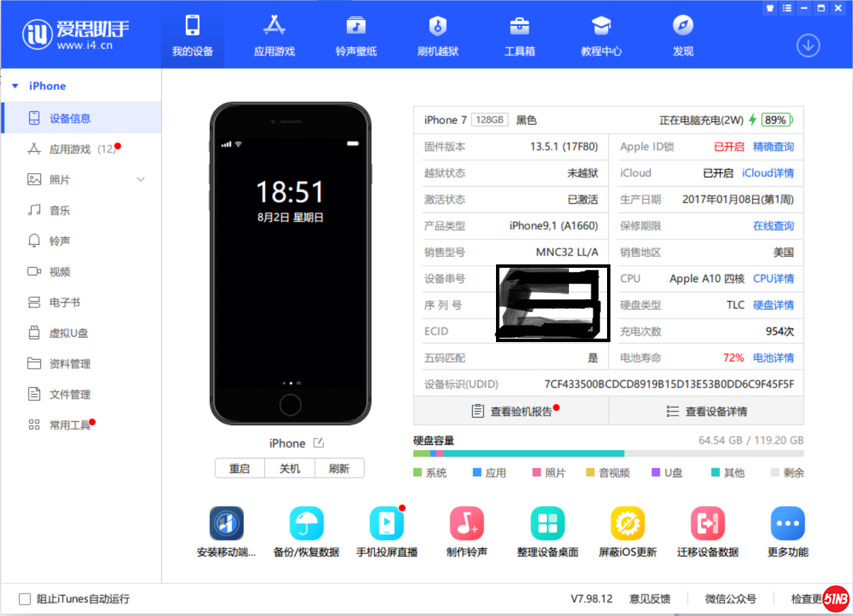
Task: Click the 照片 pink legend swatch
Action: coord(536,472)
